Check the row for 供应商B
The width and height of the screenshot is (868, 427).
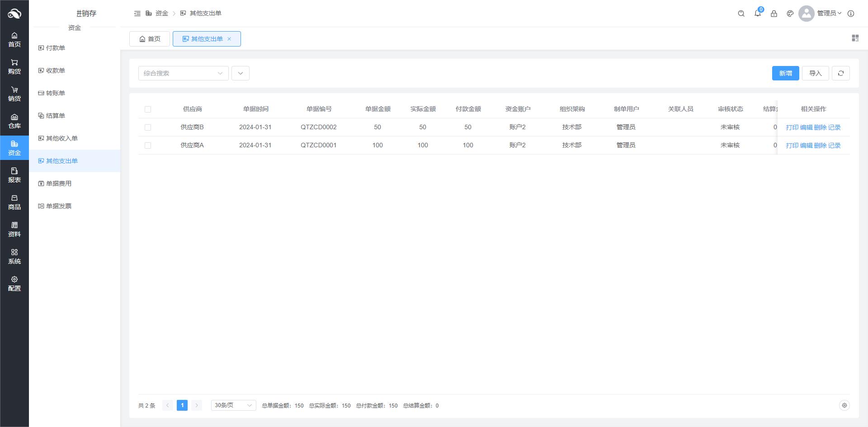tap(148, 127)
